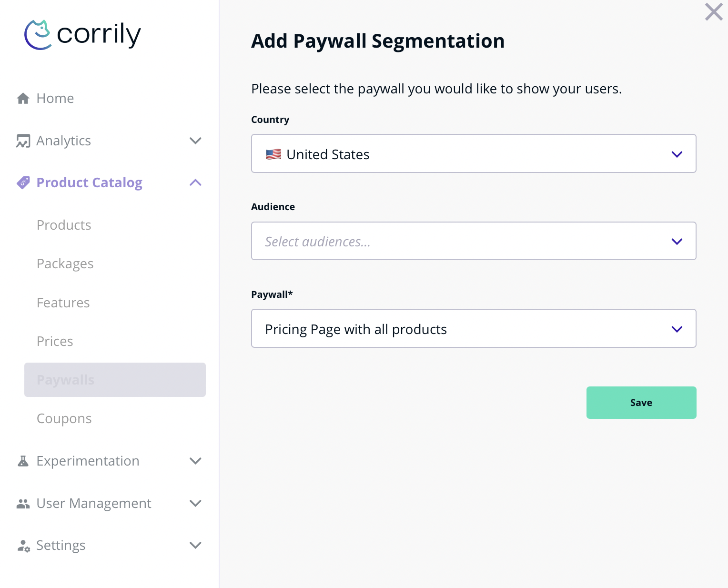Click the User Management people icon
The width and height of the screenshot is (728, 588).
pyautogui.click(x=23, y=503)
